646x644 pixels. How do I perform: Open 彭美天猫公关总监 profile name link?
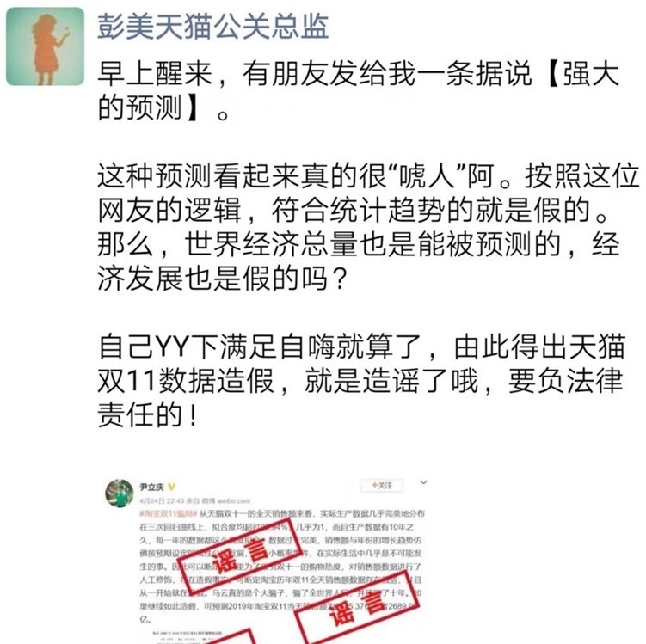coord(212,27)
